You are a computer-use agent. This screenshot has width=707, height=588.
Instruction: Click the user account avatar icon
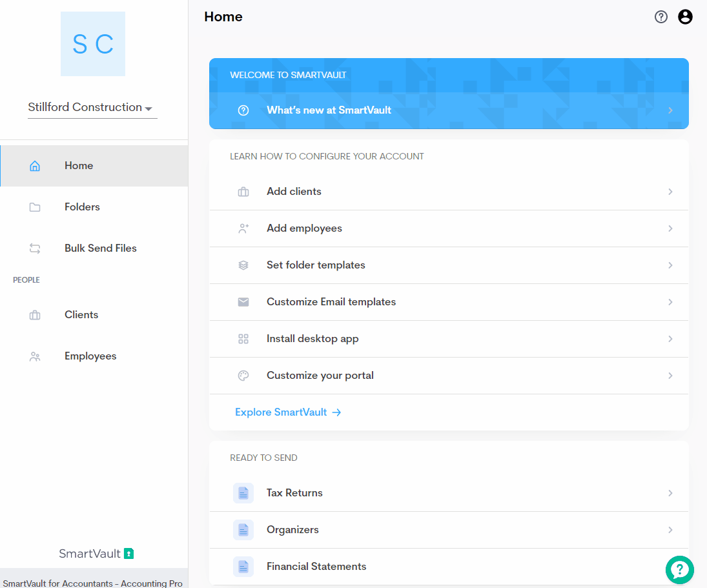click(685, 17)
